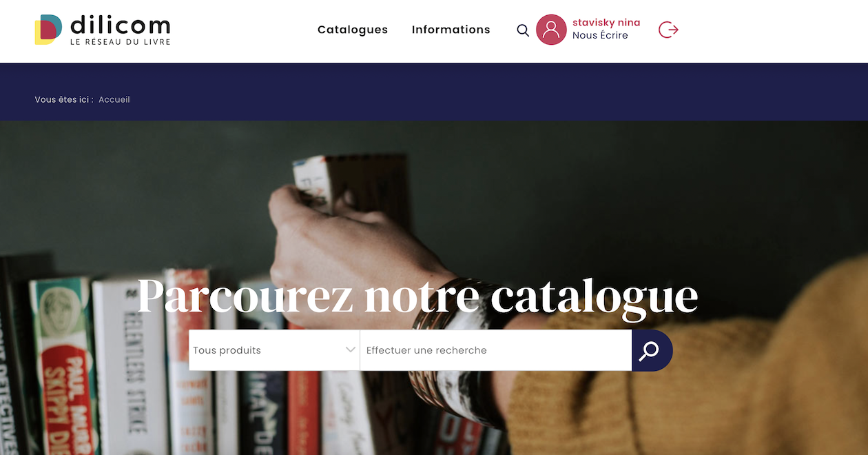Screen dimensions: 868x455
Task: Click the colorful Dilicom D logo icon
Action: pos(48,30)
